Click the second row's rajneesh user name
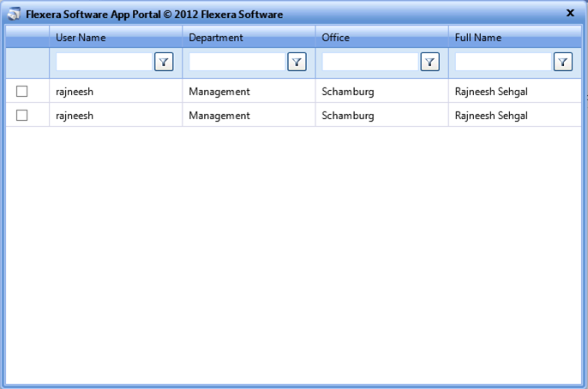The image size is (588, 389). 75,116
